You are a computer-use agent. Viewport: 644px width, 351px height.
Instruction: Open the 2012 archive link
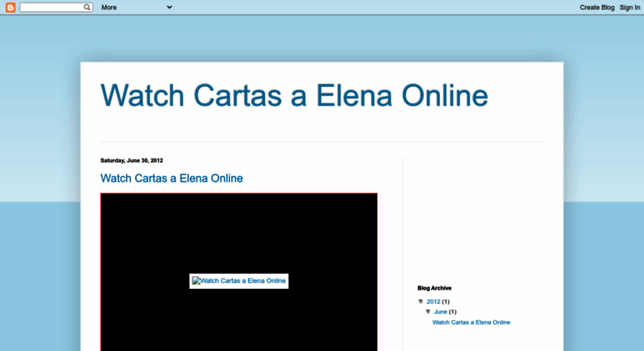pyautogui.click(x=433, y=301)
